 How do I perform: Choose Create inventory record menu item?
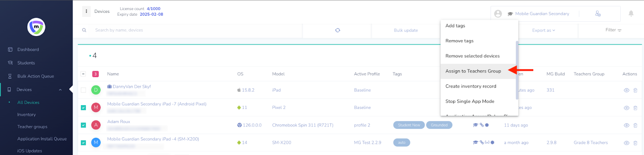[x=471, y=86]
